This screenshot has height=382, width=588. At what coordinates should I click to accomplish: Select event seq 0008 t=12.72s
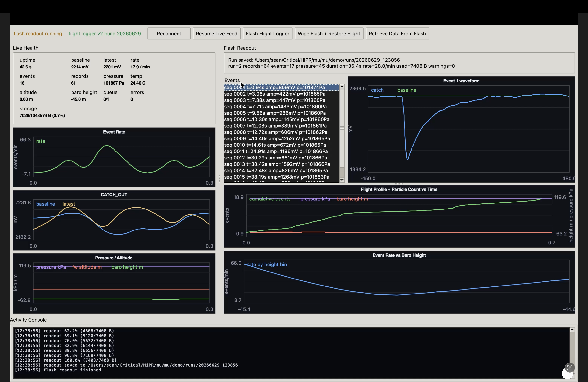point(281,132)
